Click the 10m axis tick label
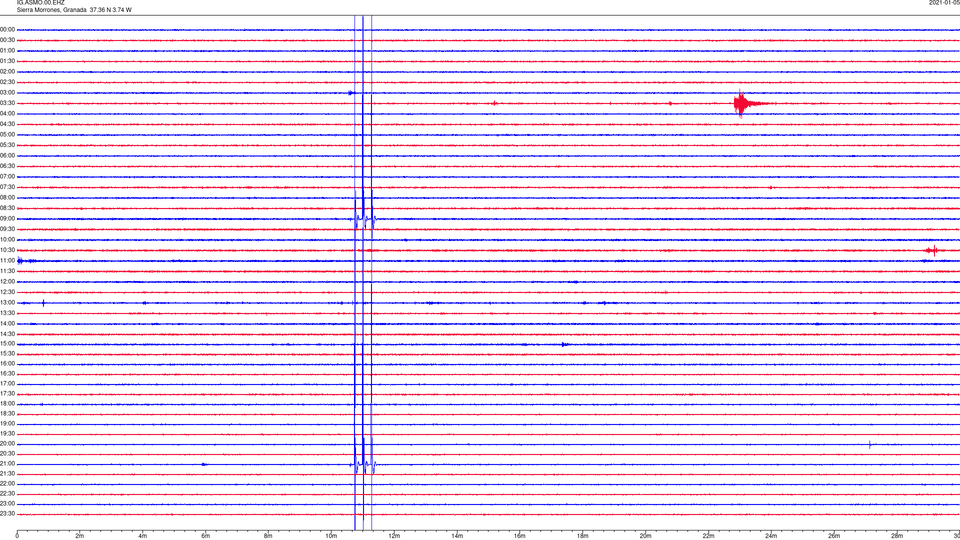960x540 pixels. click(331, 536)
